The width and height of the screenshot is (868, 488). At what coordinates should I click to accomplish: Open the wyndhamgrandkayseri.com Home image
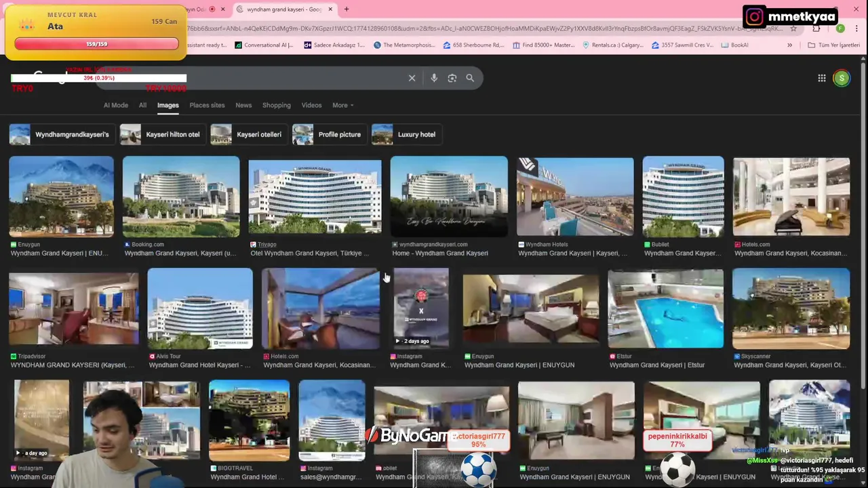tap(449, 197)
